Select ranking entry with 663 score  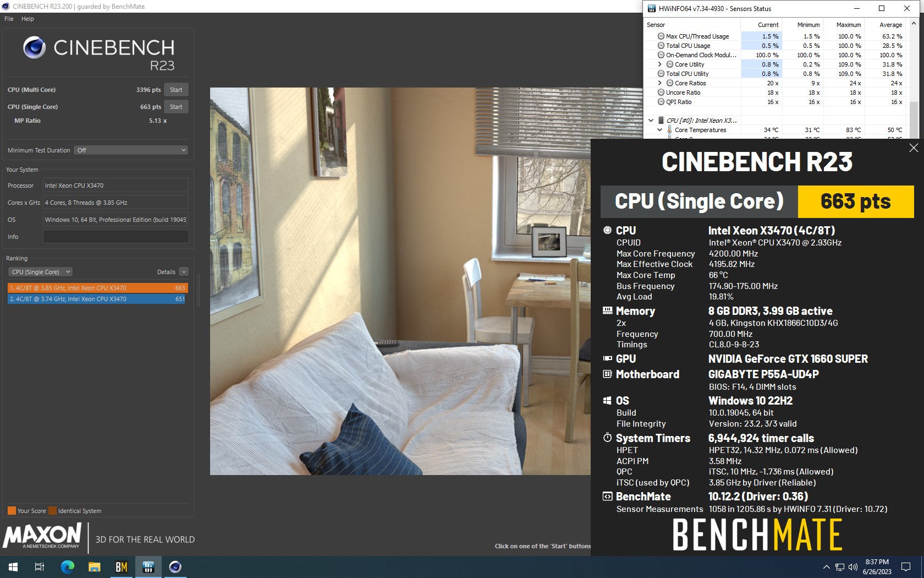pos(98,288)
